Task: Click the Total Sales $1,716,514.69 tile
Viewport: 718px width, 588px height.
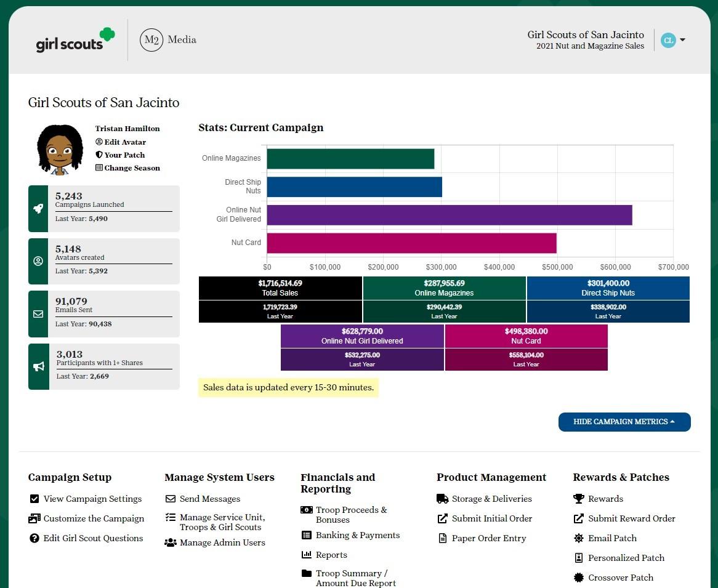Action: (280, 288)
